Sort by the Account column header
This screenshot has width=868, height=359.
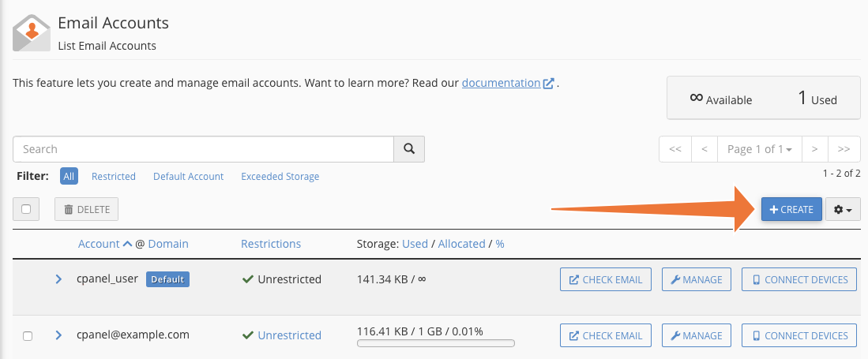coord(99,244)
